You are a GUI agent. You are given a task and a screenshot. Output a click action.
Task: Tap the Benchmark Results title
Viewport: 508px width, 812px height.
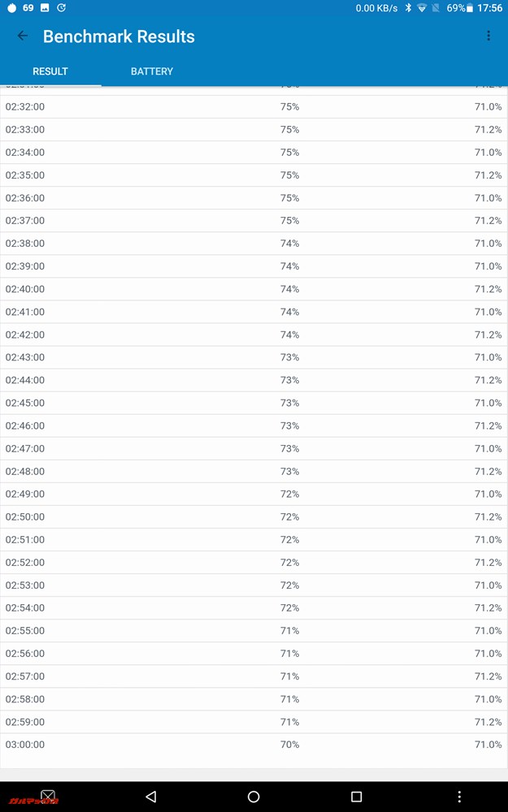[119, 37]
